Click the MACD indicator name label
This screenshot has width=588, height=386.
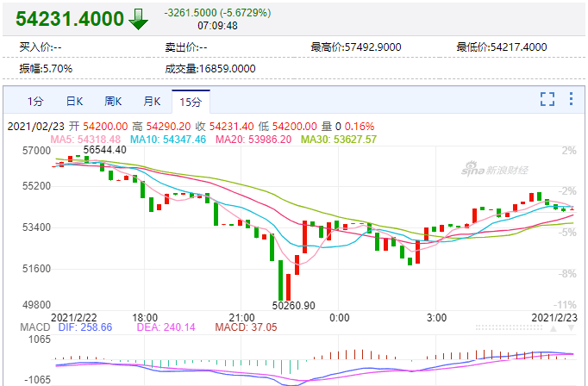(x=34, y=327)
